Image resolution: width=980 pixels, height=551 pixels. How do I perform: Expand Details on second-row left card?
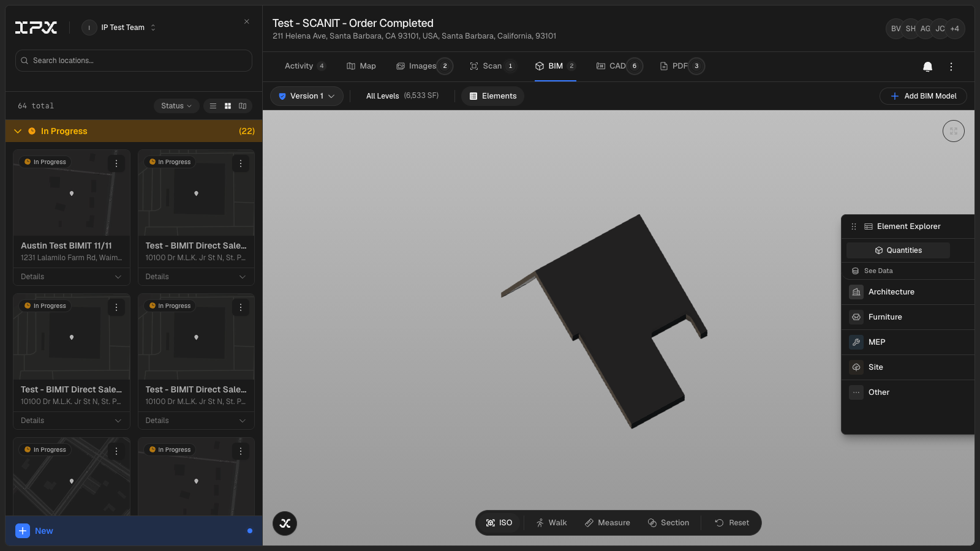click(x=71, y=421)
